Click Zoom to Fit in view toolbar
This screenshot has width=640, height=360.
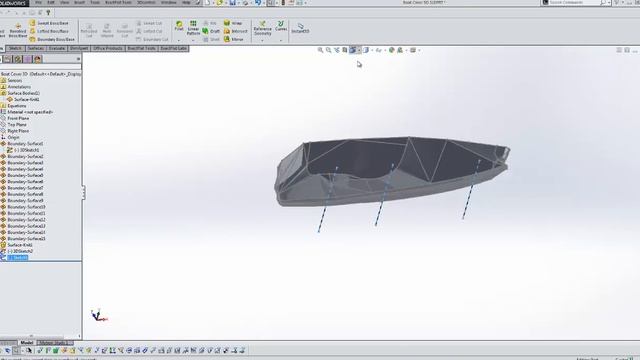(320, 50)
